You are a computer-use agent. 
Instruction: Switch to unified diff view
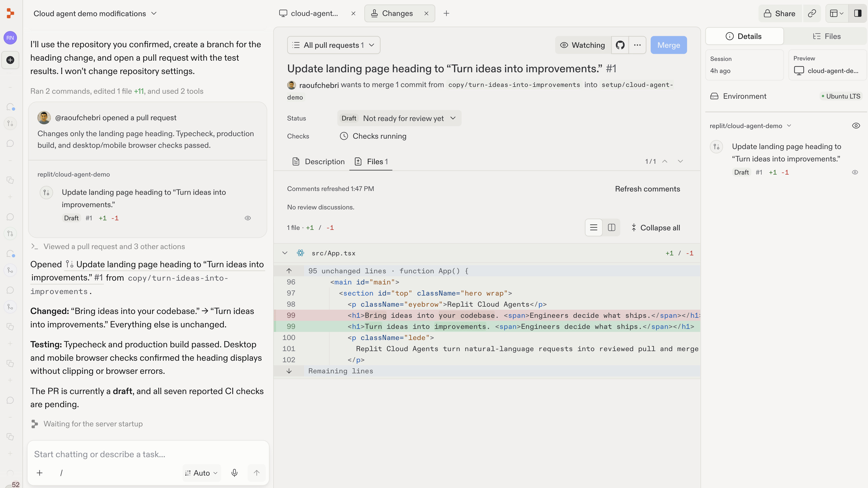pos(594,228)
